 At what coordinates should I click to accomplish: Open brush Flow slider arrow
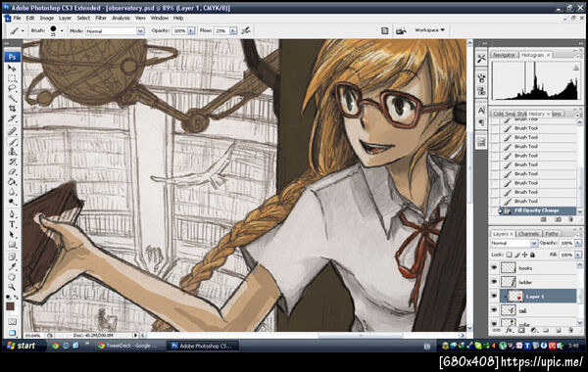tap(233, 31)
